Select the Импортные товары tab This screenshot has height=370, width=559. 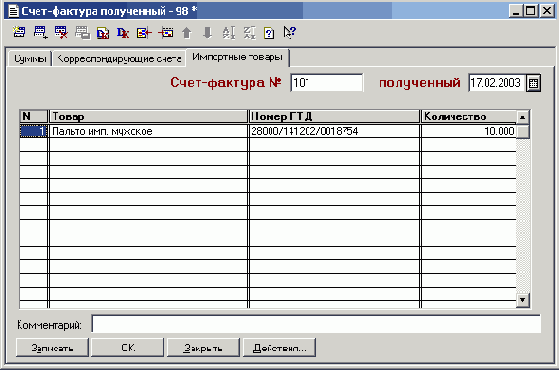[x=237, y=57]
